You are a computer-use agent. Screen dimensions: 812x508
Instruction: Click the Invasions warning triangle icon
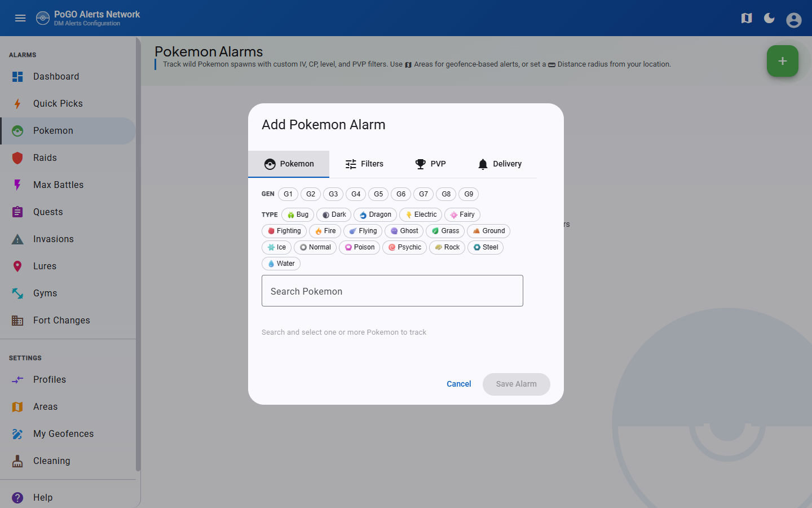click(17, 239)
